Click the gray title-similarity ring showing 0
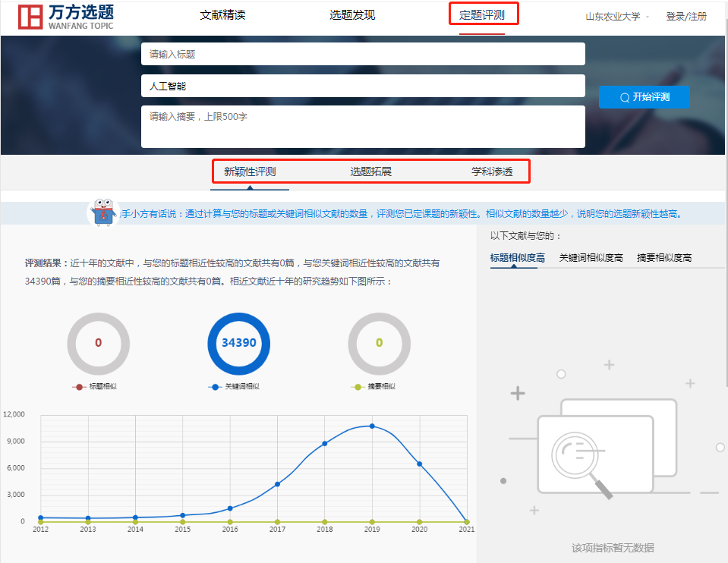Screen dimensions: 728x563 click(98, 343)
